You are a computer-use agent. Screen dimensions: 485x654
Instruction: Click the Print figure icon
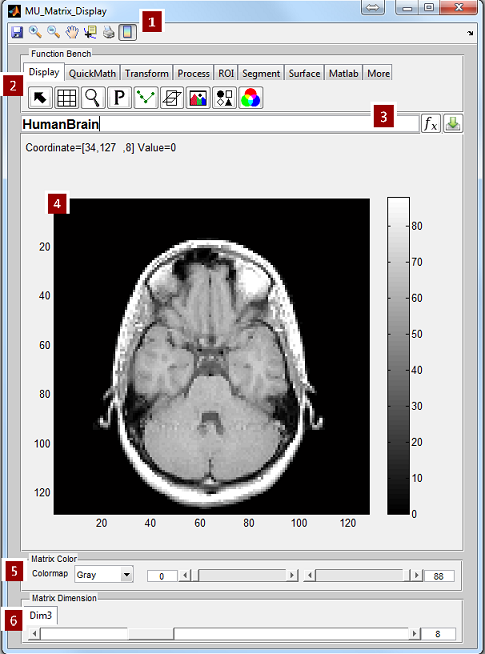(109, 32)
